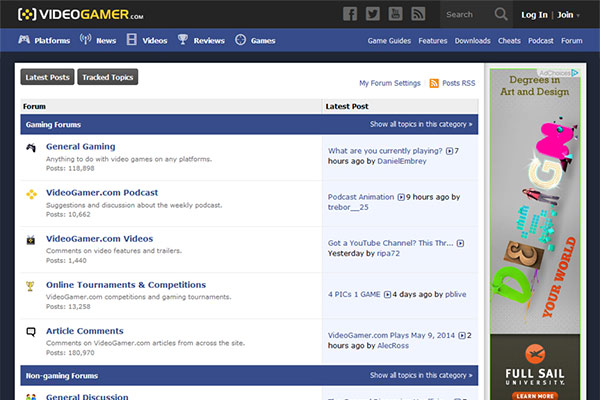
Task: Click the Games crosshair icon
Action: click(240, 39)
